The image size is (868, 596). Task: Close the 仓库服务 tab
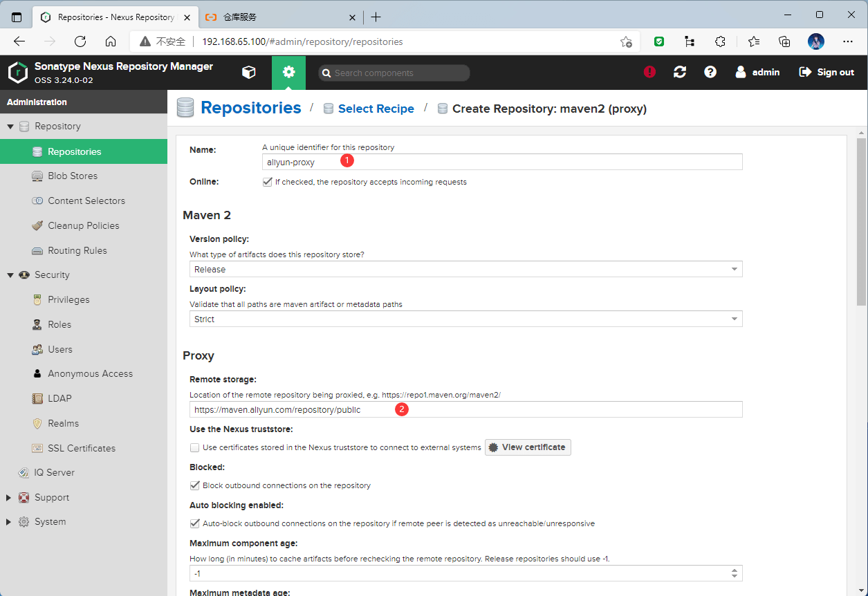352,17
